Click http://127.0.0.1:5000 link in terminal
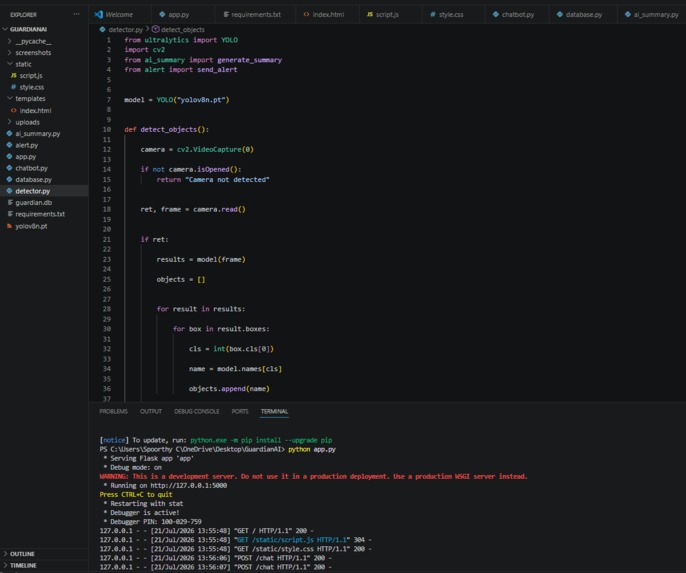The height and width of the screenshot is (573, 686). click(x=189, y=486)
